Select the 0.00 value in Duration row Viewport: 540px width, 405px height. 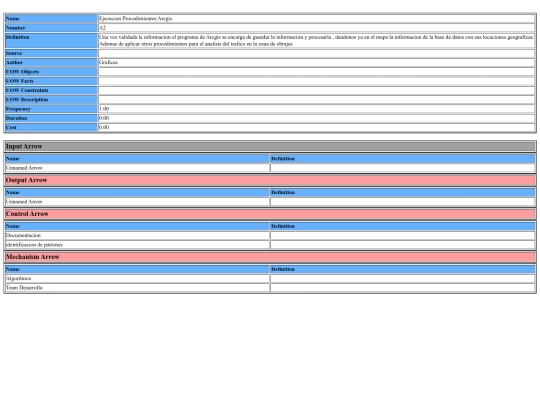[104, 118]
